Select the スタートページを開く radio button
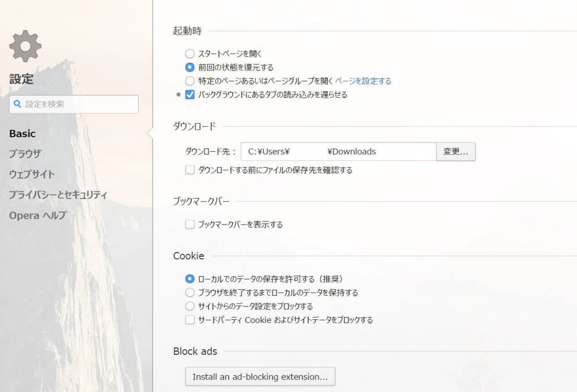The width and height of the screenshot is (577, 392). coord(190,53)
